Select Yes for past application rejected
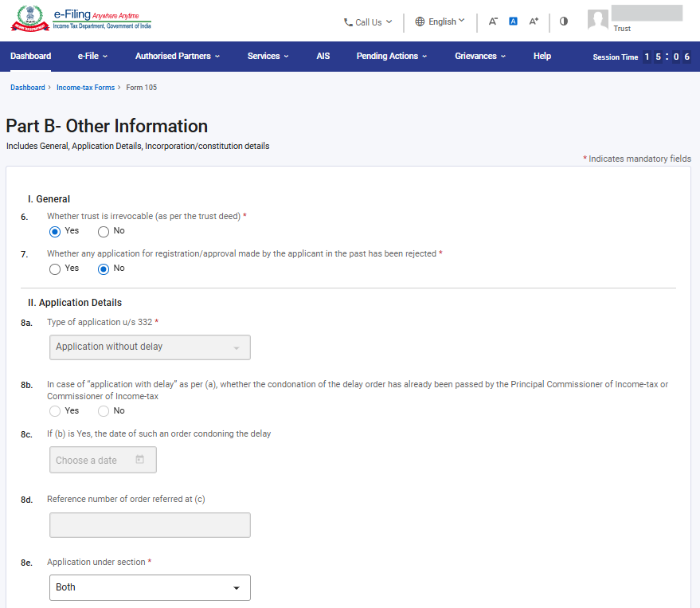 pos(55,269)
